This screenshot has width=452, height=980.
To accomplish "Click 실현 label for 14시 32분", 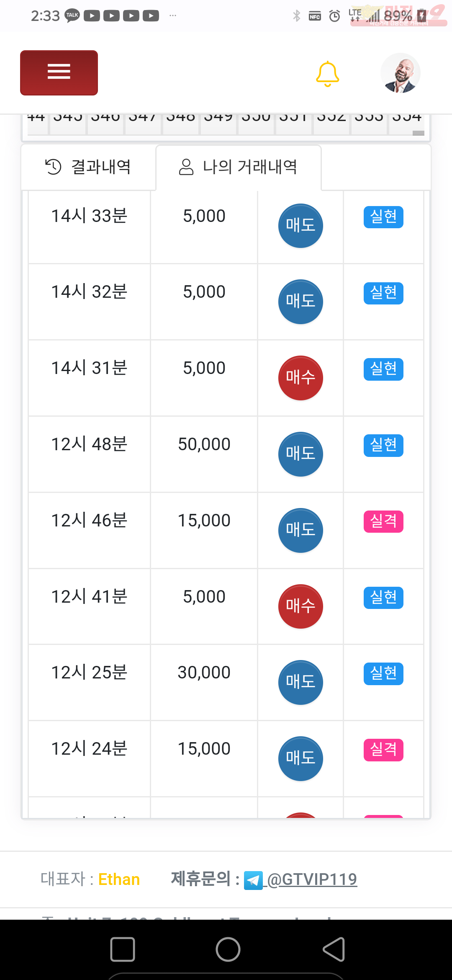I will click(x=383, y=293).
